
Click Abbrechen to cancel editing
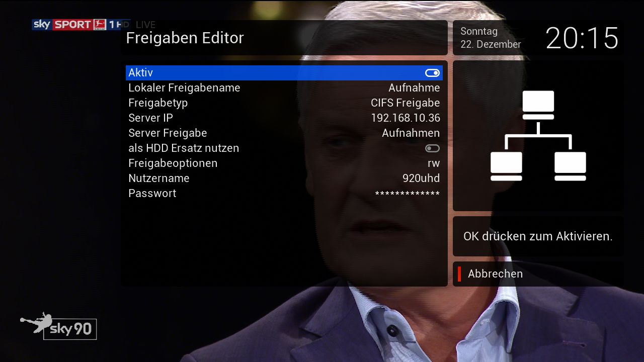(495, 274)
